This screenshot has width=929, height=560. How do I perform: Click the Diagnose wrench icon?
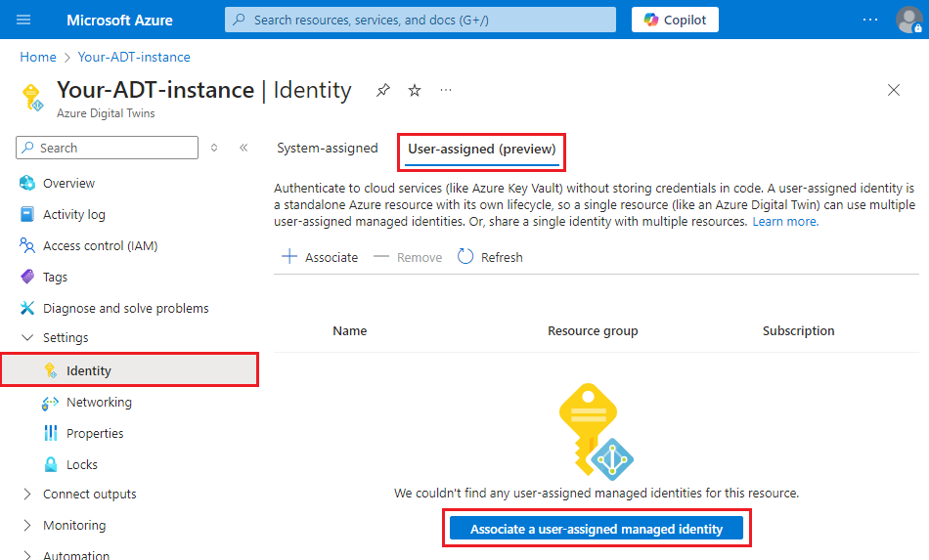[27, 308]
